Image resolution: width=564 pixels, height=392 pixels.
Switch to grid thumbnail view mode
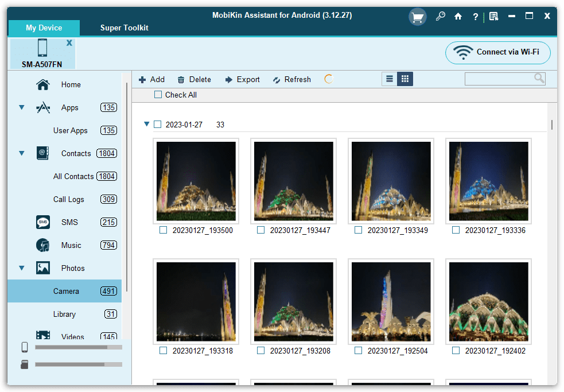(405, 79)
